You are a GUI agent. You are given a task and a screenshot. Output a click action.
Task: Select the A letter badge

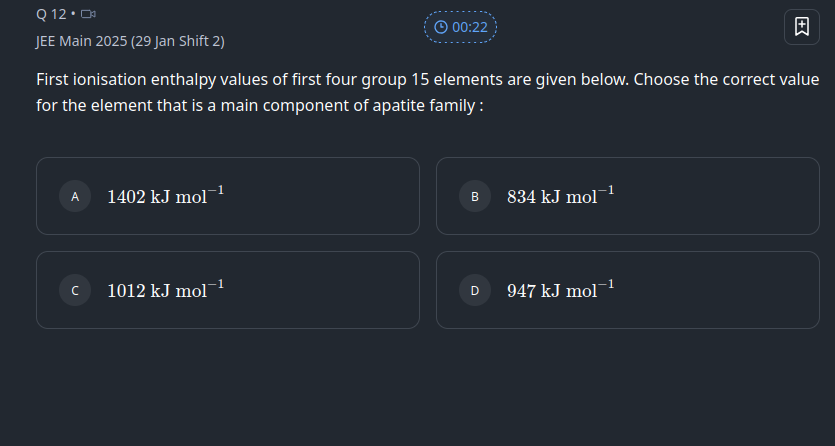pyautogui.click(x=75, y=197)
